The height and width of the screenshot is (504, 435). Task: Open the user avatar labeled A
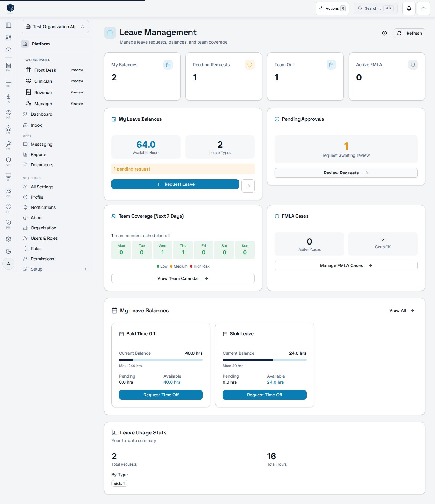coord(8,264)
